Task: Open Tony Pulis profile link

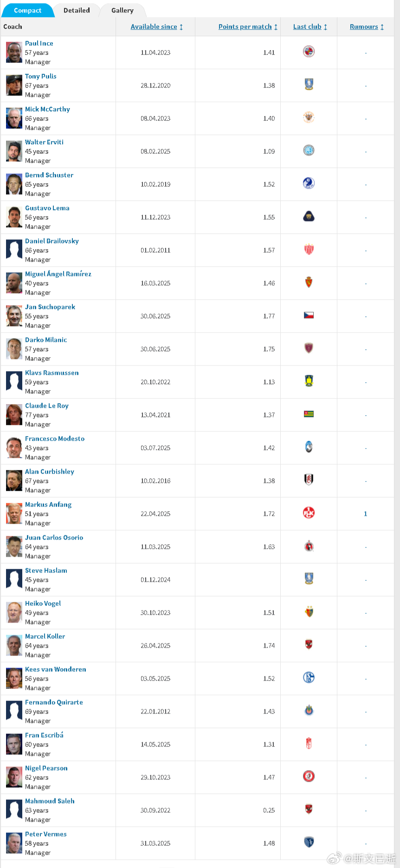Action: [41, 76]
